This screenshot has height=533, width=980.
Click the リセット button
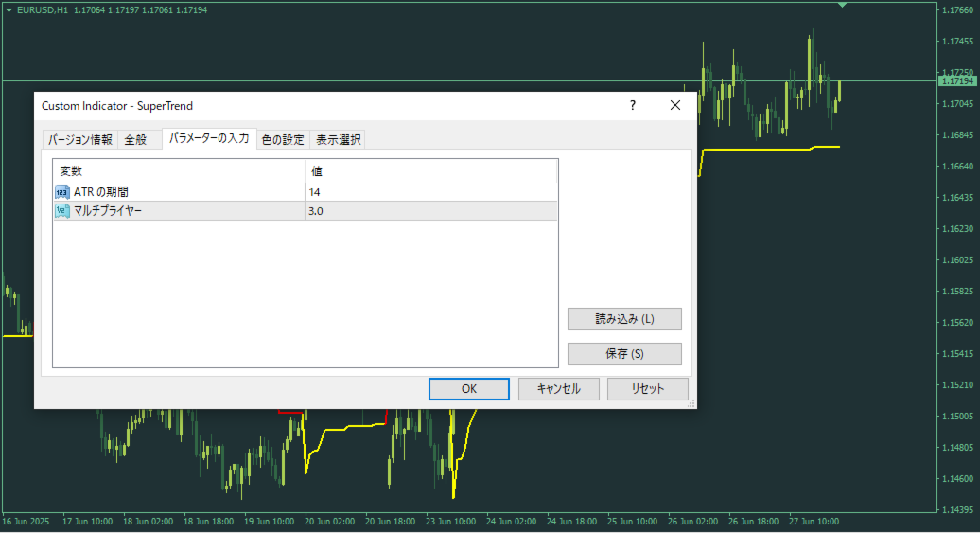click(647, 389)
